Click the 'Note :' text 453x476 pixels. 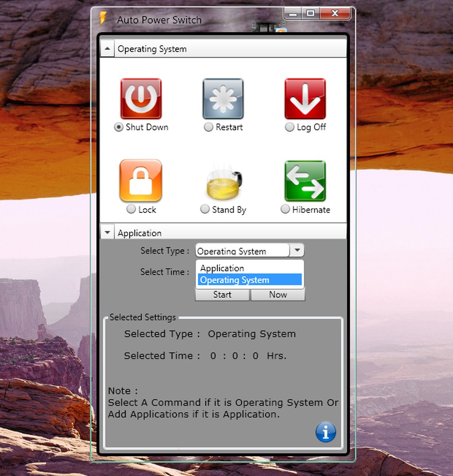pos(123,391)
